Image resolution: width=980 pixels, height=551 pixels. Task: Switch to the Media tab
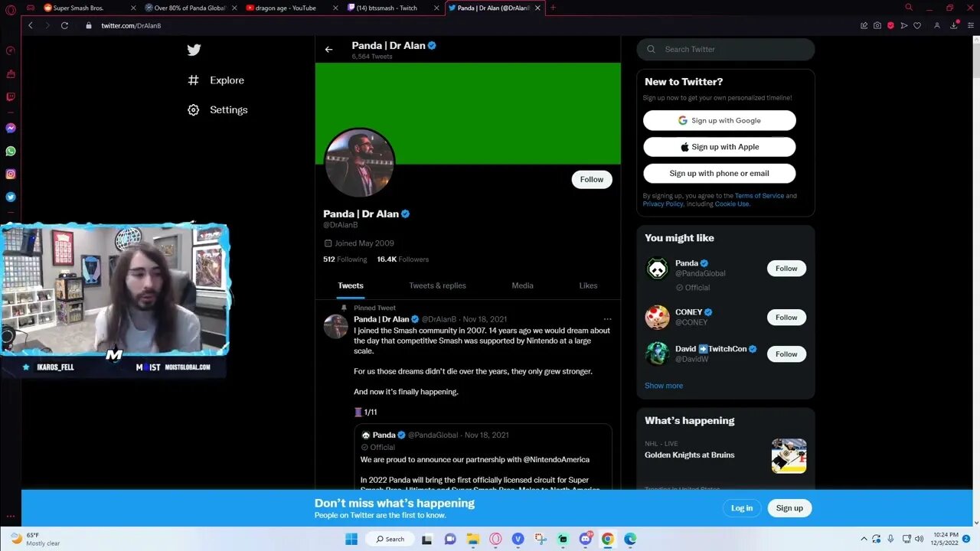[x=522, y=285]
